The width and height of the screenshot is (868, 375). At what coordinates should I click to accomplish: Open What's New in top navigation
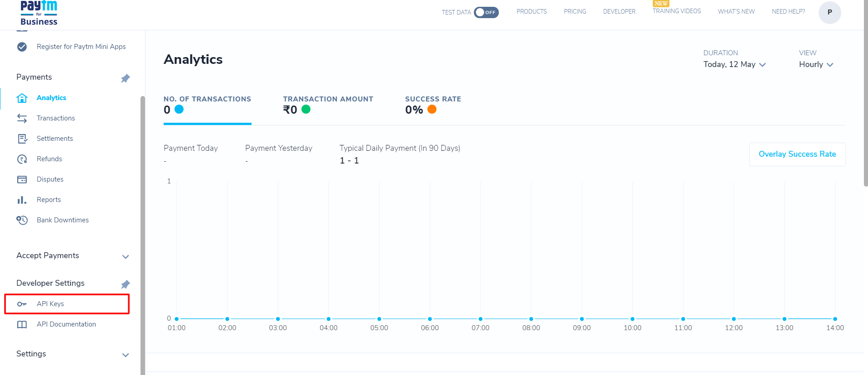click(736, 11)
